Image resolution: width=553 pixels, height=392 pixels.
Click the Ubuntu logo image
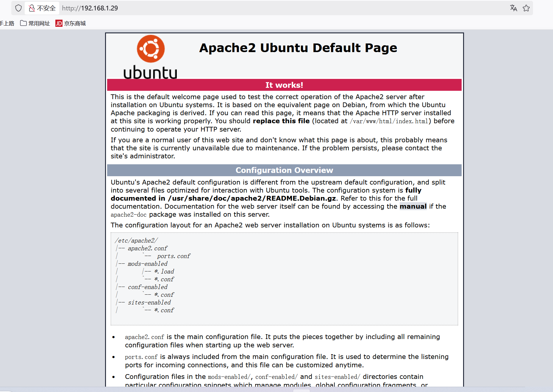[x=150, y=57]
